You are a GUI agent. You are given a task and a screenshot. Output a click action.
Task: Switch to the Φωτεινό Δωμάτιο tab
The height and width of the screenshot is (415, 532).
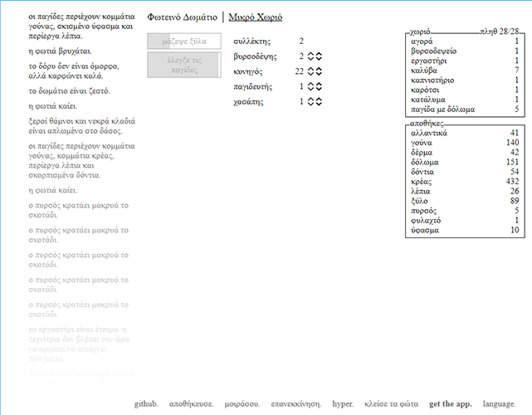pos(182,17)
